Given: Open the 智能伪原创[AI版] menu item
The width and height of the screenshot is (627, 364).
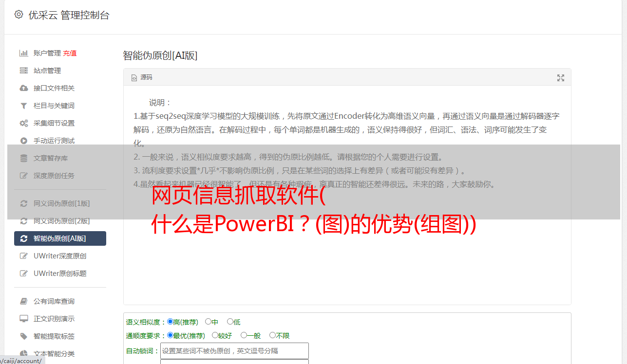Looking at the screenshot, I should click(60, 238).
